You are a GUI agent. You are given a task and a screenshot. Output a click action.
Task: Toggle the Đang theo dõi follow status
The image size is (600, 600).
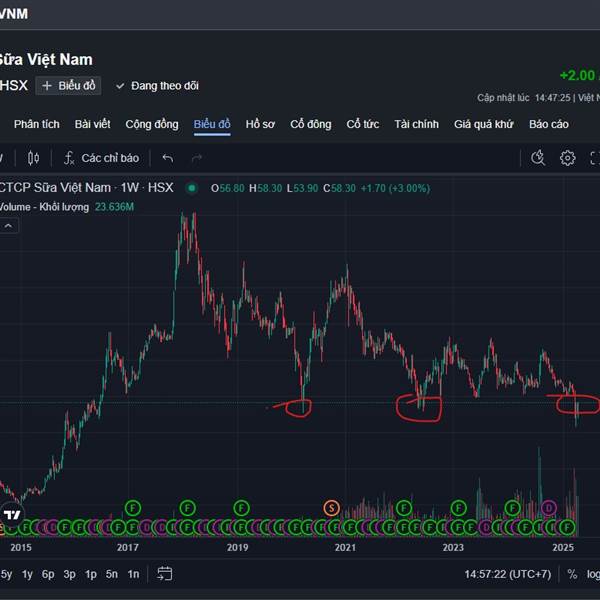(157, 86)
